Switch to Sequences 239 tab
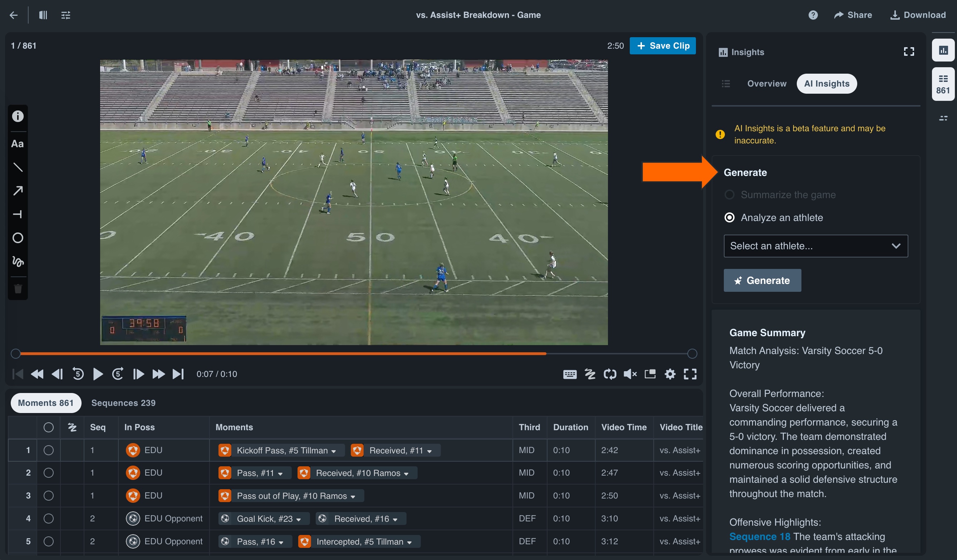Screen dimensions: 957x560 [x=123, y=403]
